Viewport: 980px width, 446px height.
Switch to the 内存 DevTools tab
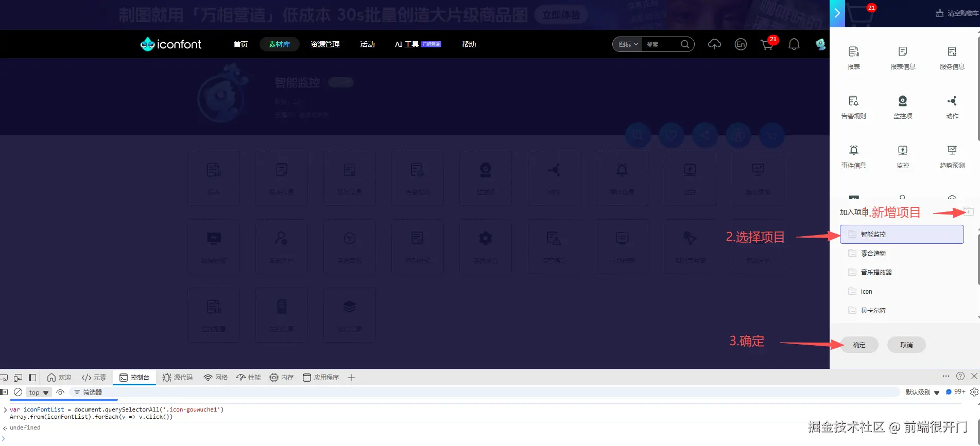point(281,378)
